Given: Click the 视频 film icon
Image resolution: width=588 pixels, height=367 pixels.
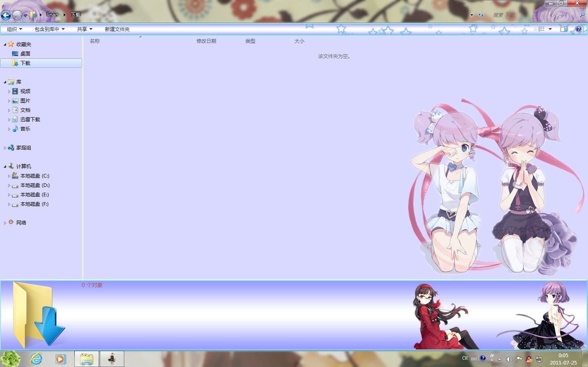Looking at the screenshot, I should click(x=15, y=91).
